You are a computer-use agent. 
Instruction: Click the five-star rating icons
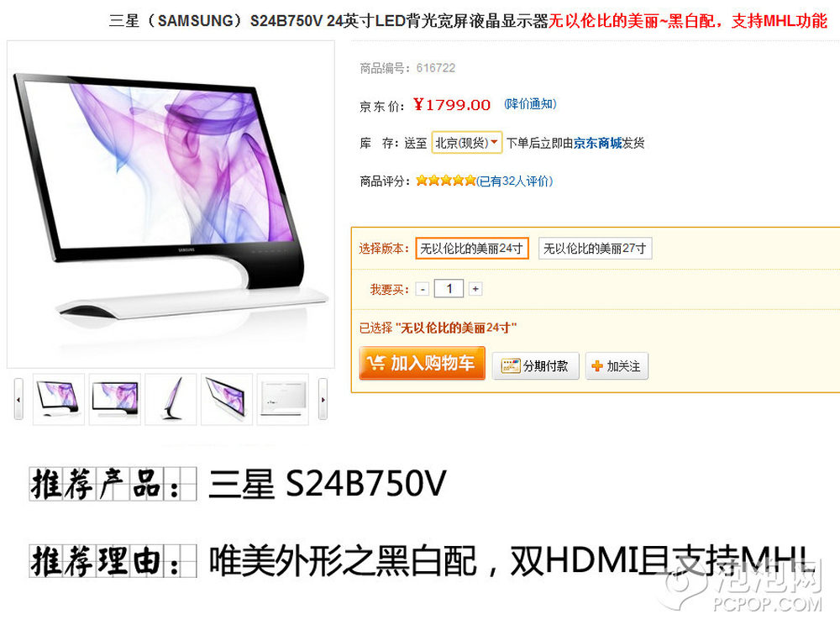pyautogui.click(x=446, y=181)
